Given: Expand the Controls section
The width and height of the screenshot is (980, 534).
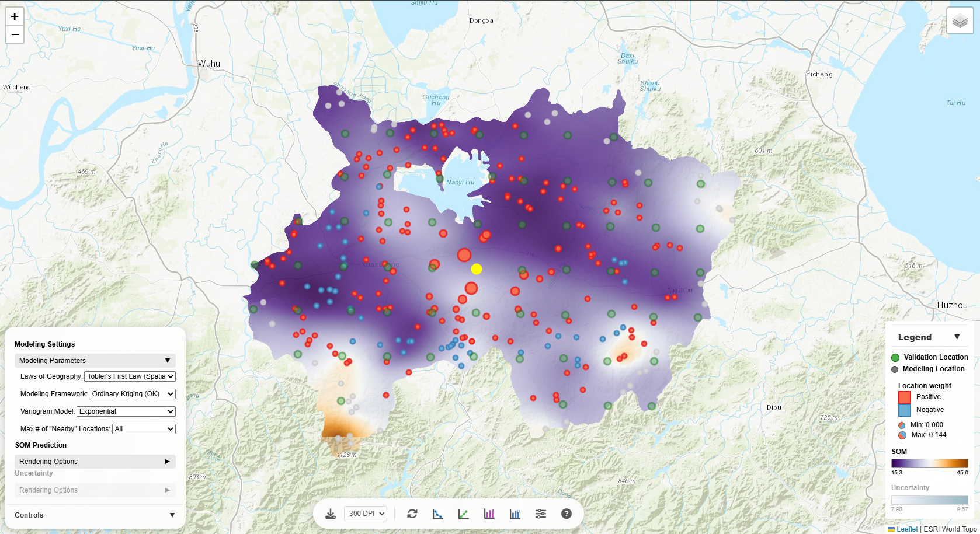Looking at the screenshot, I should click(95, 515).
